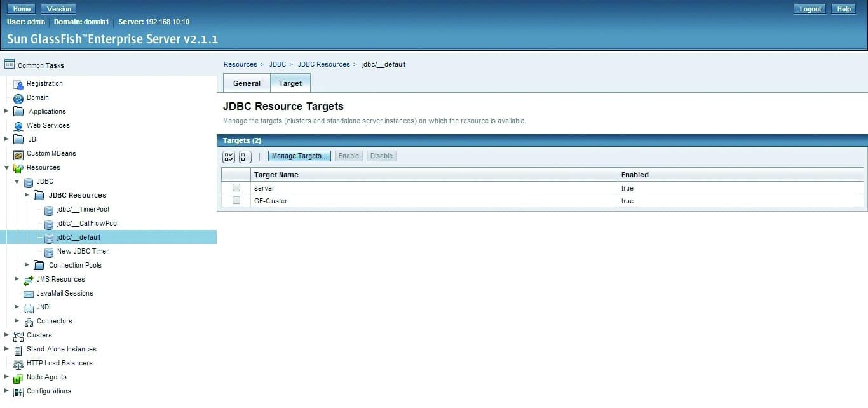The height and width of the screenshot is (408, 868).
Task: Switch to the General tab
Action: pyautogui.click(x=246, y=83)
